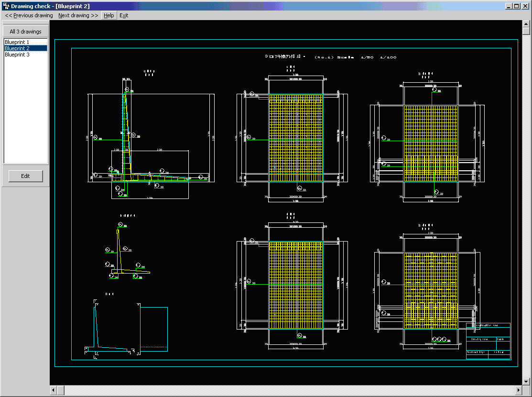The height and width of the screenshot is (397, 532).
Task: Click the horizontal scrollbar thumb
Action: [61, 390]
